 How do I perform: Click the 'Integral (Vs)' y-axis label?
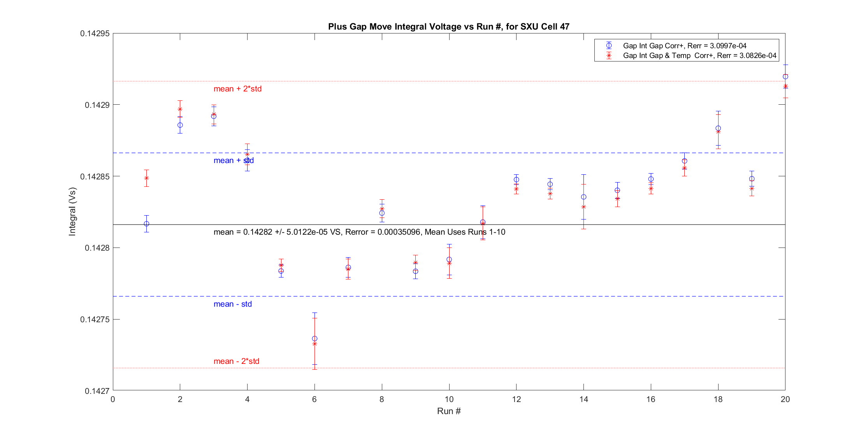tap(72, 211)
